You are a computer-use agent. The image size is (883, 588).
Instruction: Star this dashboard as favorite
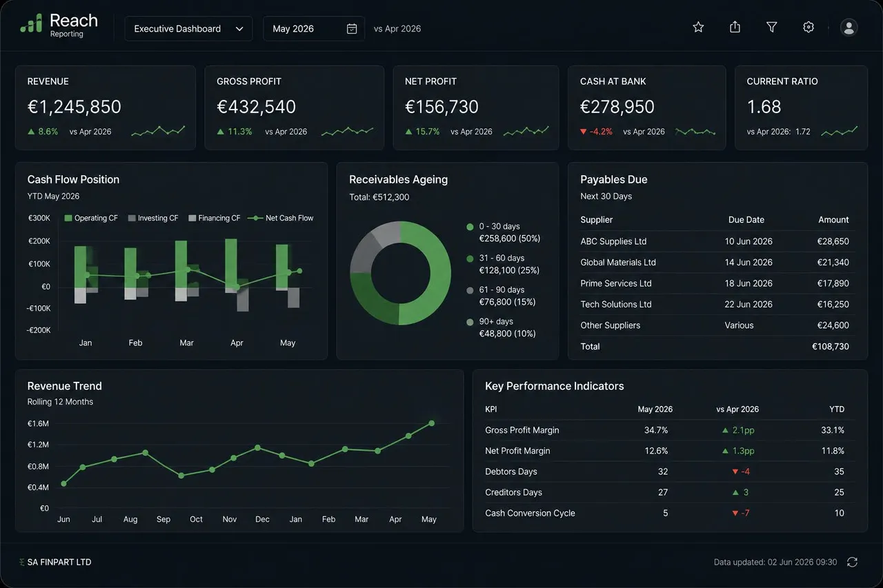pyautogui.click(x=698, y=27)
